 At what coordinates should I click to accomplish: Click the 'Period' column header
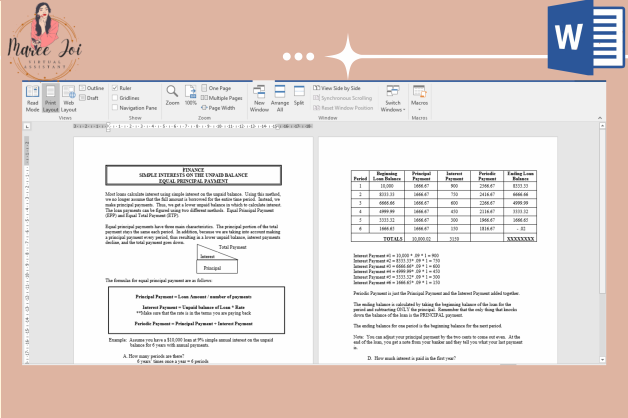click(x=360, y=178)
